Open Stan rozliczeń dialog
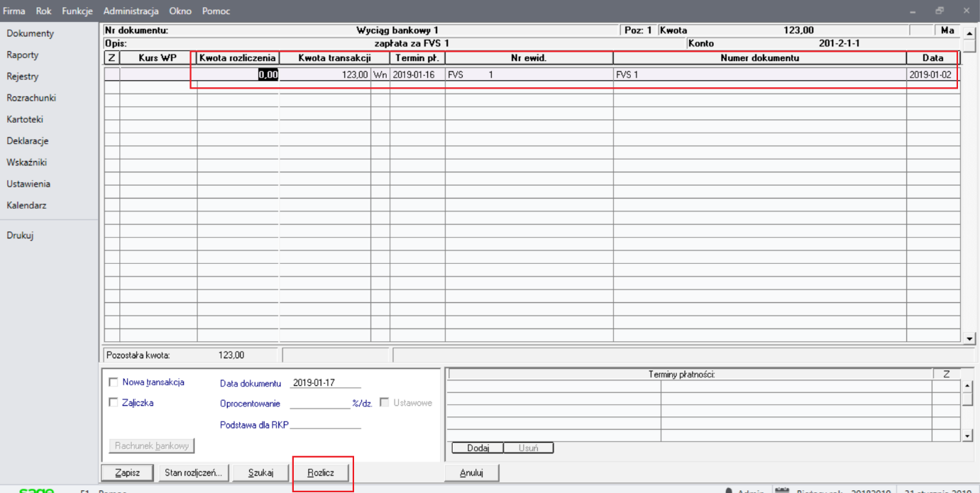This screenshot has height=493, width=980. coord(193,472)
